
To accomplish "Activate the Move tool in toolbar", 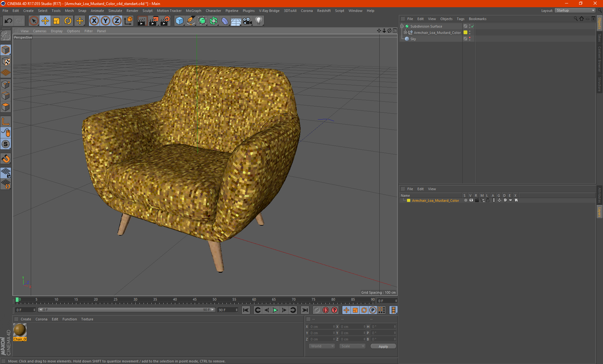I will click(45, 21).
